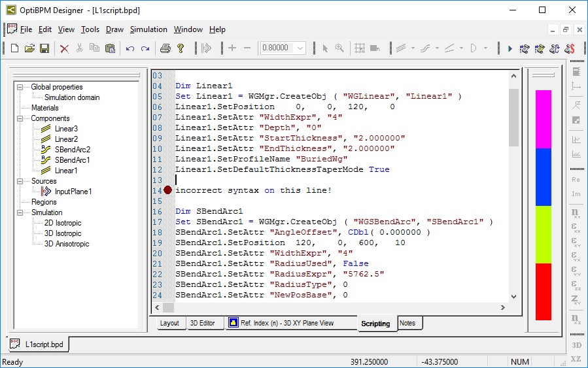Run the script with the blue play icon

point(510,49)
